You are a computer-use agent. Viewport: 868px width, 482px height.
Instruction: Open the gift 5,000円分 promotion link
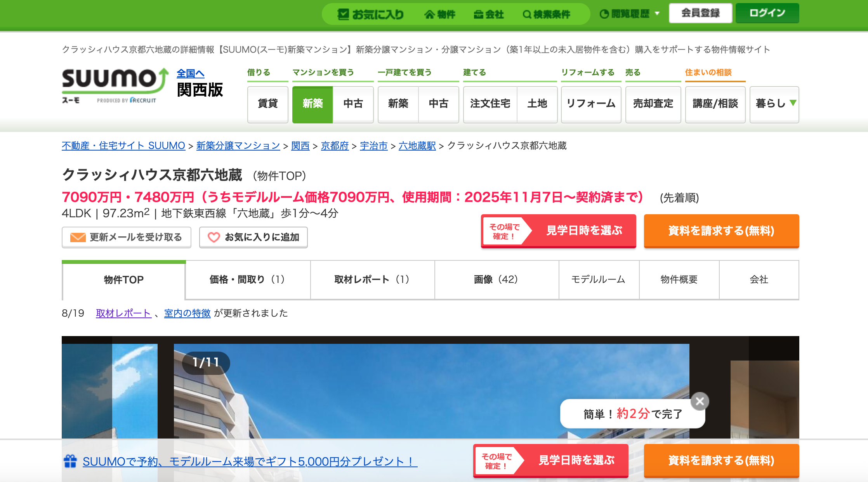pyautogui.click(x=250, y=461)
